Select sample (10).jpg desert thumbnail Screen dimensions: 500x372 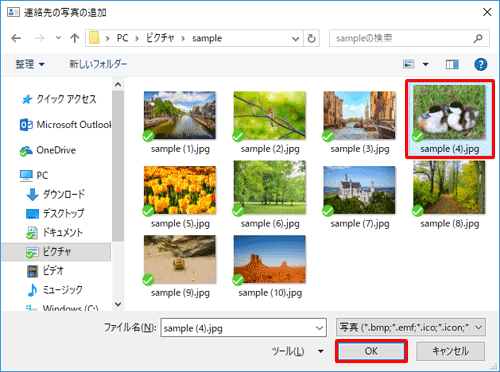pos(270,259)
